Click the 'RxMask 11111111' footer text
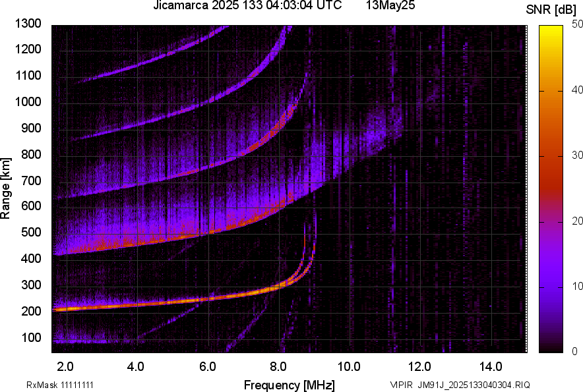583x392 pixels. click(x=60, y=385)
